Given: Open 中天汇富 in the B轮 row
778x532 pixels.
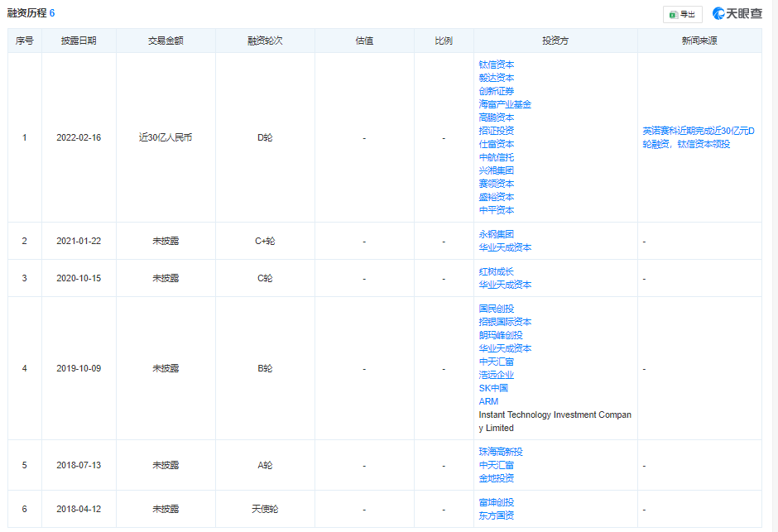Looking at the screenshot, I should (496, 362).
